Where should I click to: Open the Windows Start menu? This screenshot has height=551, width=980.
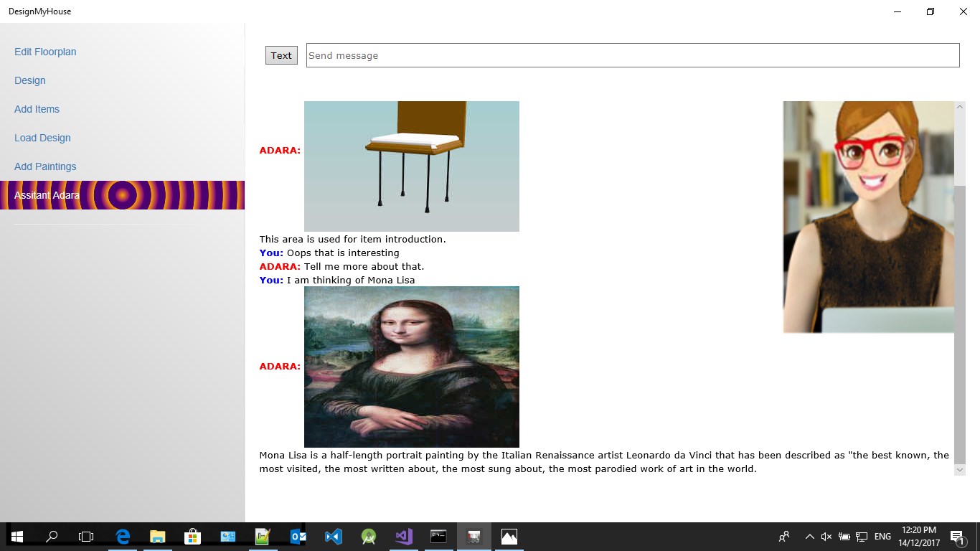[x=17, y=537]
